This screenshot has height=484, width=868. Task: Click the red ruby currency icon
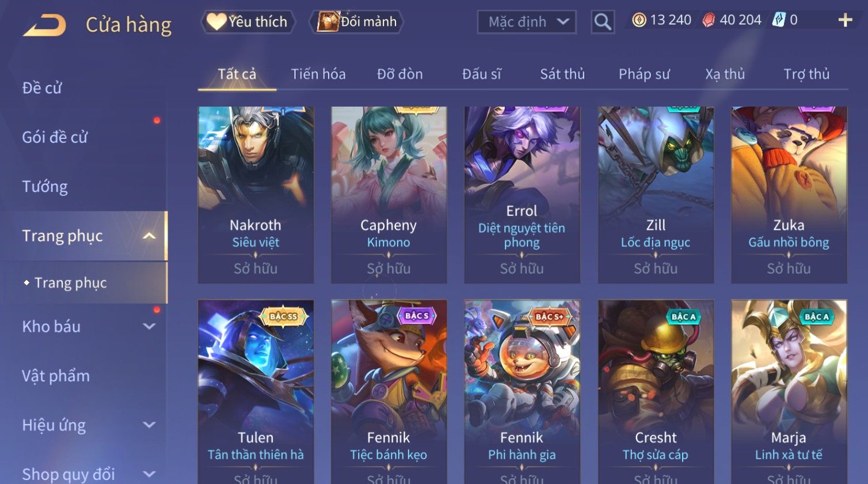coord(709,20)
